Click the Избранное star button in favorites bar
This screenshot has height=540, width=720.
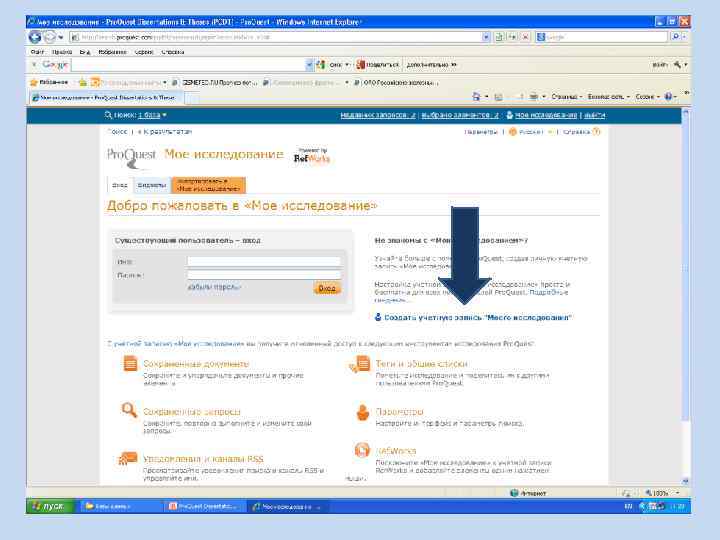point(49,82)
